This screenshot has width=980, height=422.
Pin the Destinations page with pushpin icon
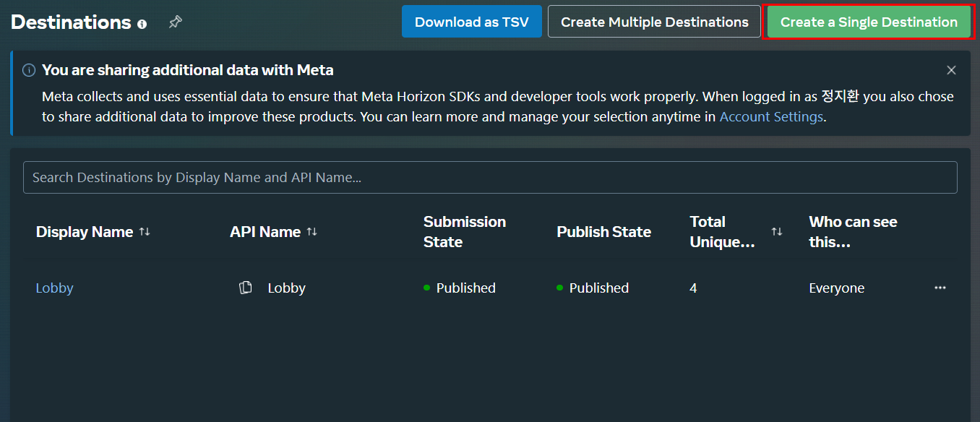[x=175, y=22]
